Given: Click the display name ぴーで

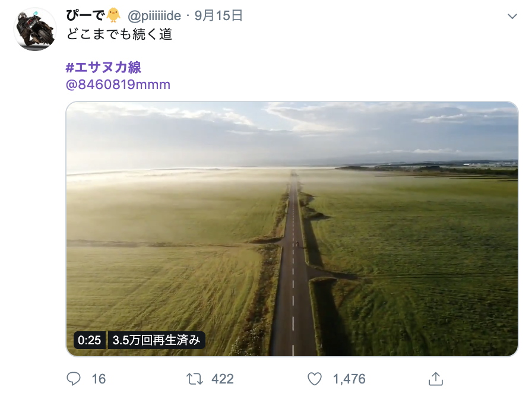Looking at the screenshot, I should [85, 15].
